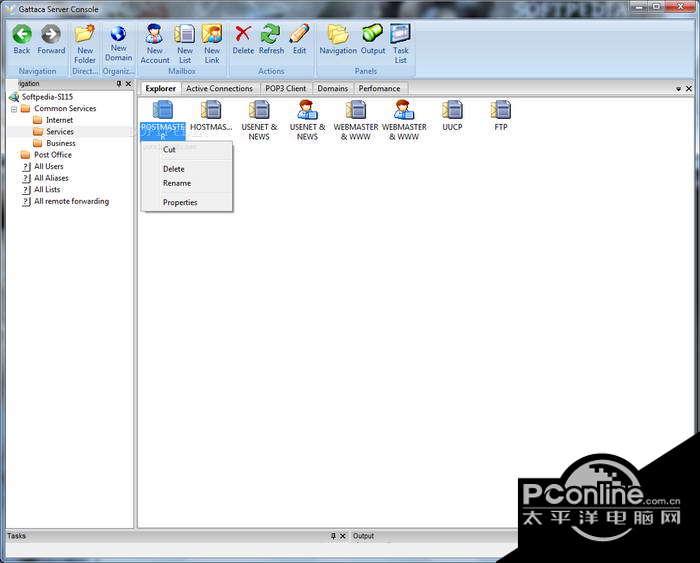Image resolution: width=700 pixels, height=563 pixels.
Task: Refresh the view using Refresh icon
Action: coord(271,34)
